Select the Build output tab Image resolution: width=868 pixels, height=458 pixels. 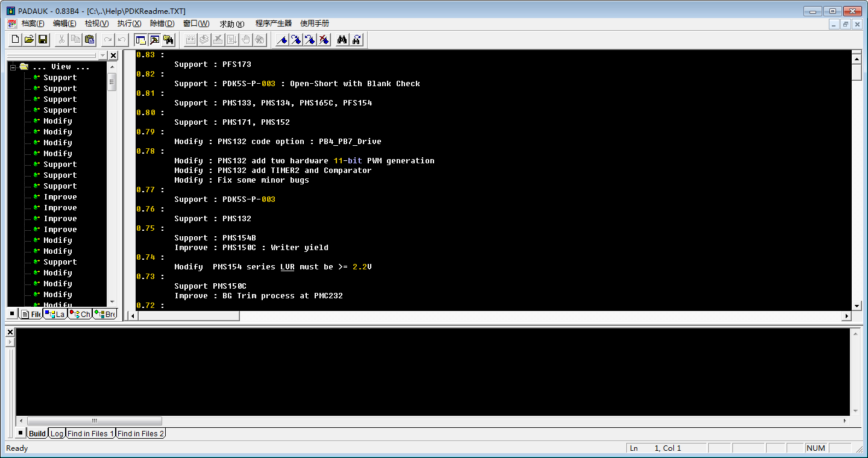(37, 433)
